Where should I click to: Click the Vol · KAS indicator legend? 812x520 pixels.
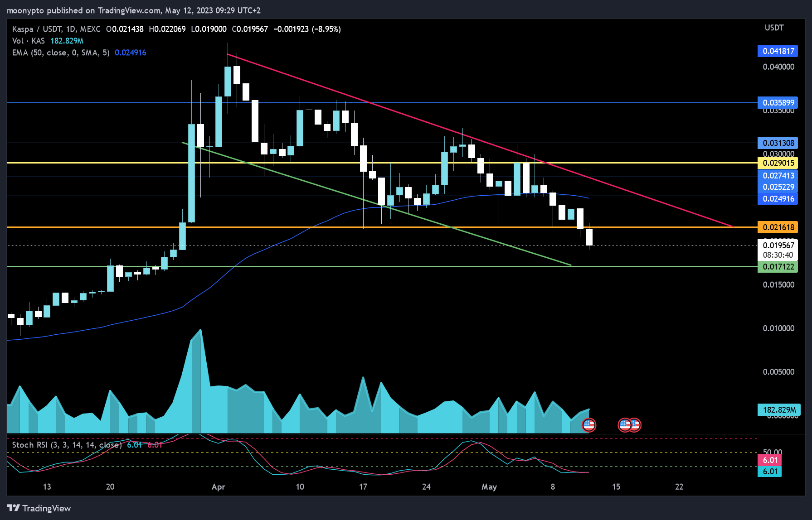click(x=29, y=41)
